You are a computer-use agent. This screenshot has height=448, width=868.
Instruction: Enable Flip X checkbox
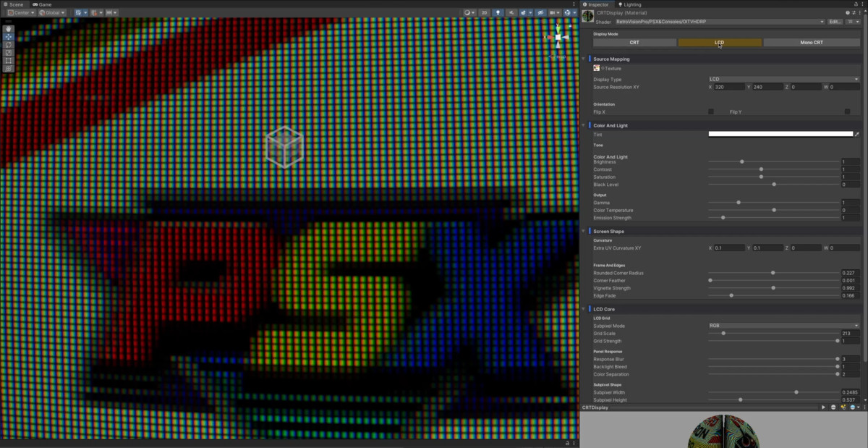point(711,111)
